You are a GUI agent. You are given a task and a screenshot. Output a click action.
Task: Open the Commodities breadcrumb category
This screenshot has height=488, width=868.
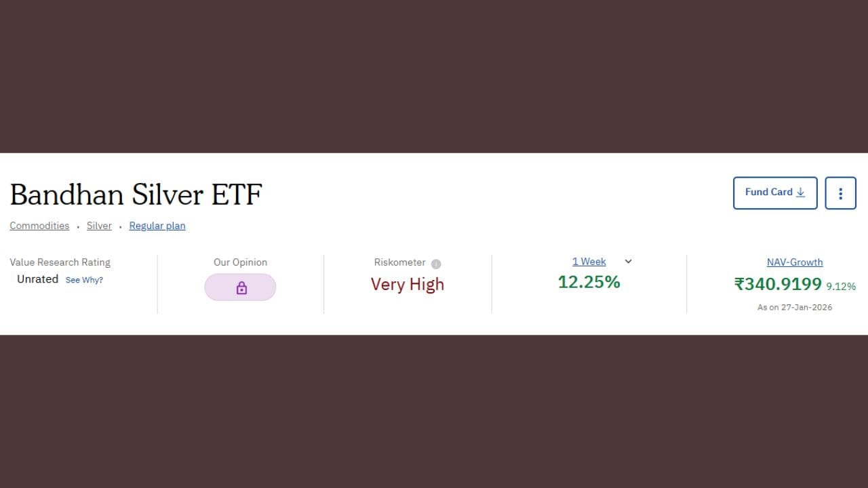coord(39,225)
